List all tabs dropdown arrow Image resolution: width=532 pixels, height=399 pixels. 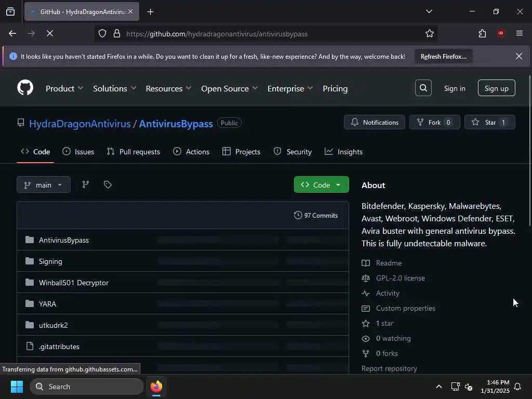pos(429,11)
